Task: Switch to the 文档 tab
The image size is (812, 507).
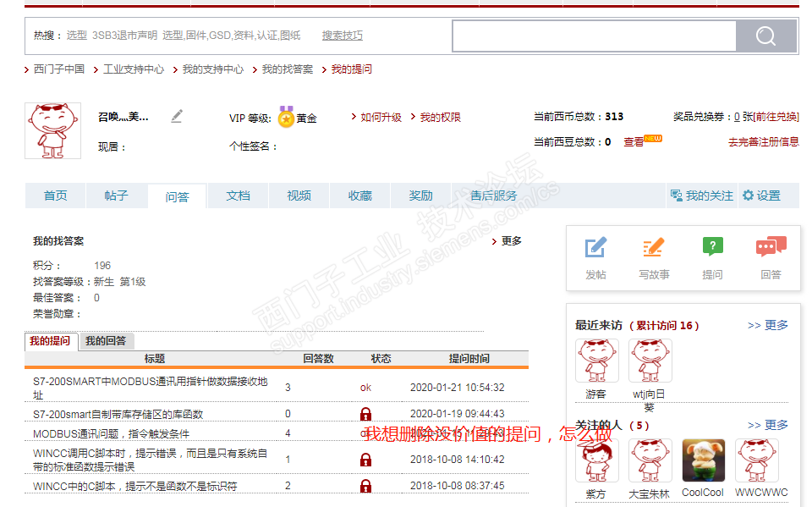Action: [x=239, y=196]
